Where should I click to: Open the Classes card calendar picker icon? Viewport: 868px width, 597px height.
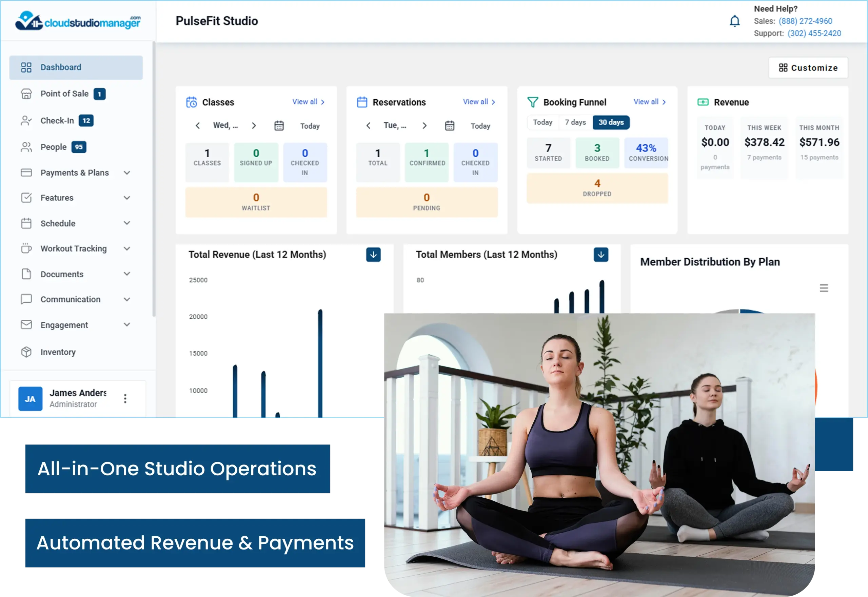[x=279, y=126]
